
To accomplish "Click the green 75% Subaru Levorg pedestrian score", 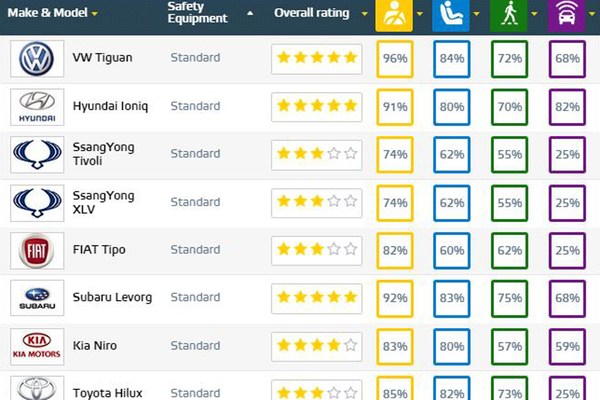I will 509,299.
